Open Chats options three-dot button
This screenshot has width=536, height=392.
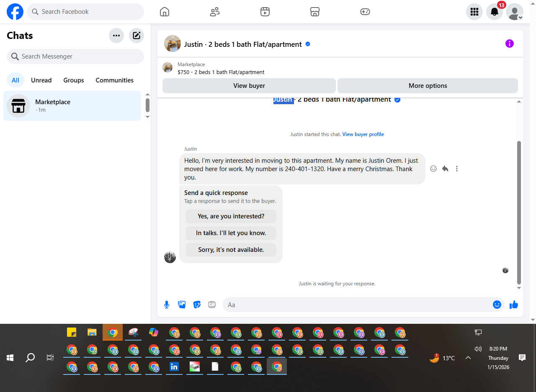pyautogui.click(x=116, y=36)
